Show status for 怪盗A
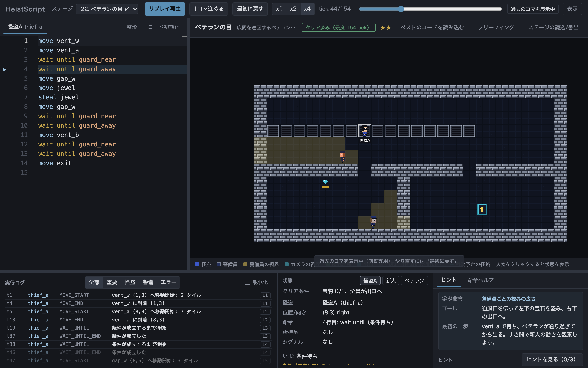Image resolution: width=588 pixels, height=368 pixels. (370, 281)
